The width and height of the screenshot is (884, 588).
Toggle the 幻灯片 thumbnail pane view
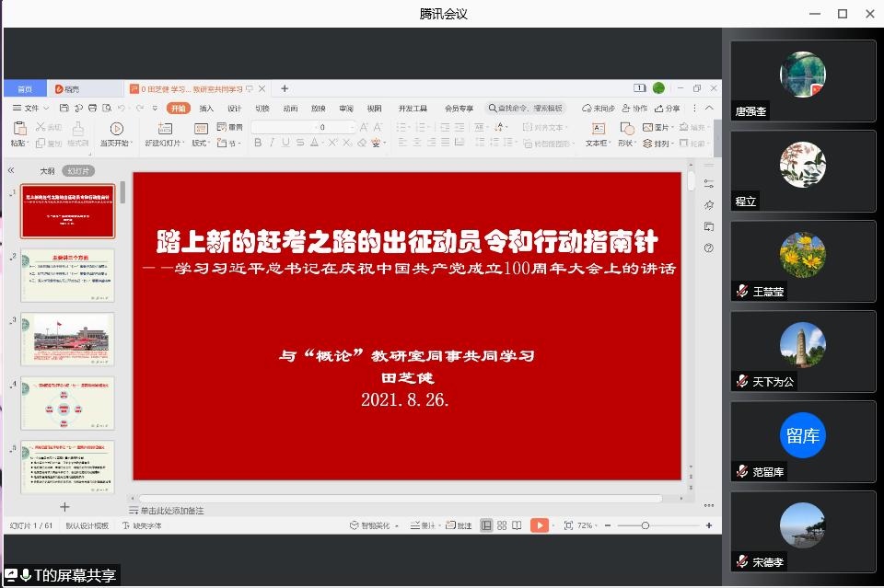[77, 171]
